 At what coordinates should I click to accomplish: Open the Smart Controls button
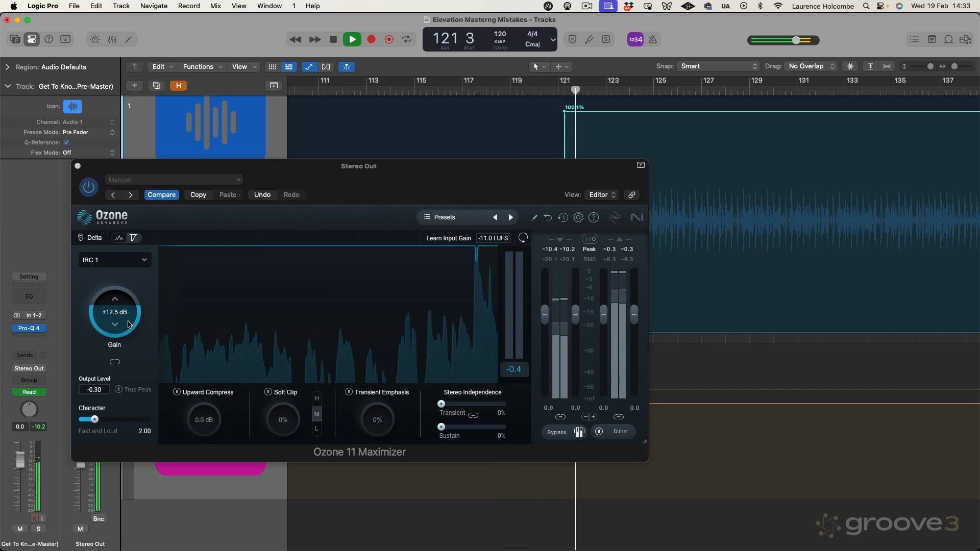(95, 39)
